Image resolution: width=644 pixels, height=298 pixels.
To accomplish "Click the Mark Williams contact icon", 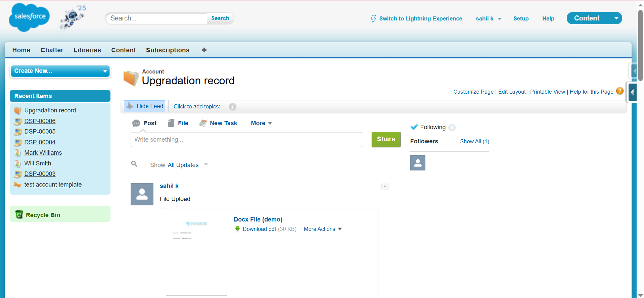I will (x=18, y=153).
